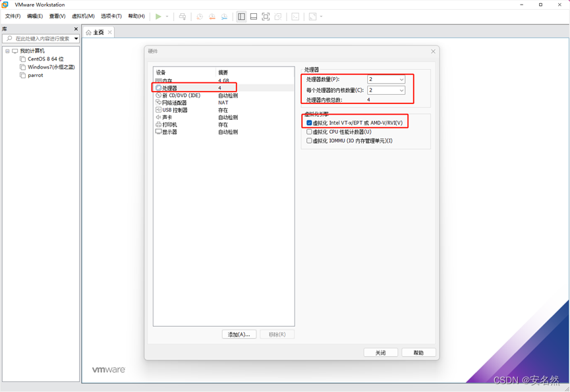Select the 显示器 display device row

(x=223, y=132)
